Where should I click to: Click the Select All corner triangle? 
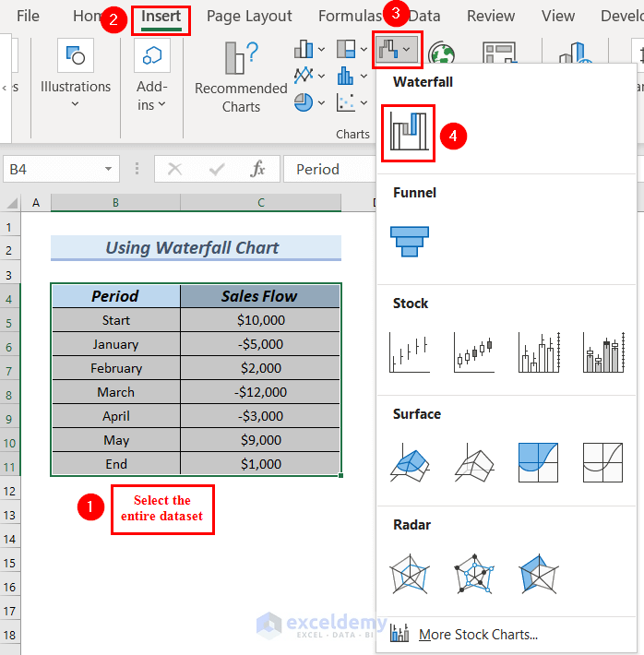(x=12, y=203)
